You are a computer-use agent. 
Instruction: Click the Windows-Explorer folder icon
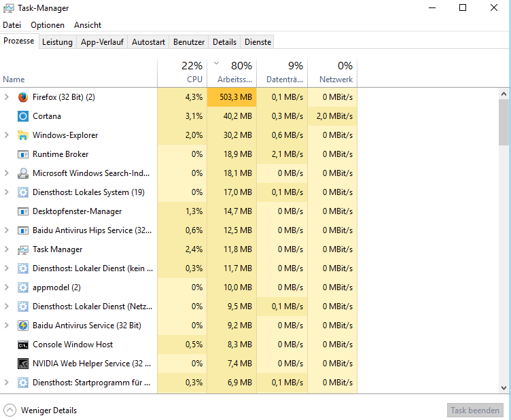coord(23,135)
